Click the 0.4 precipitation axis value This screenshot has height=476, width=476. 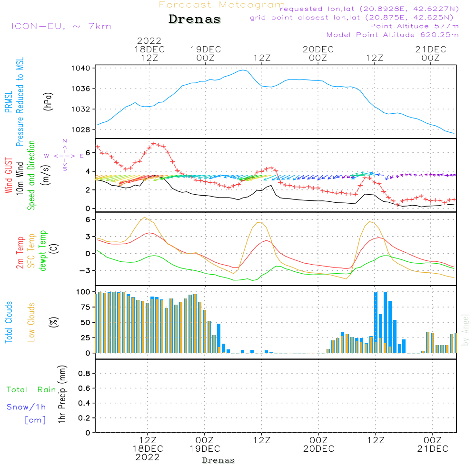(84, 403)
